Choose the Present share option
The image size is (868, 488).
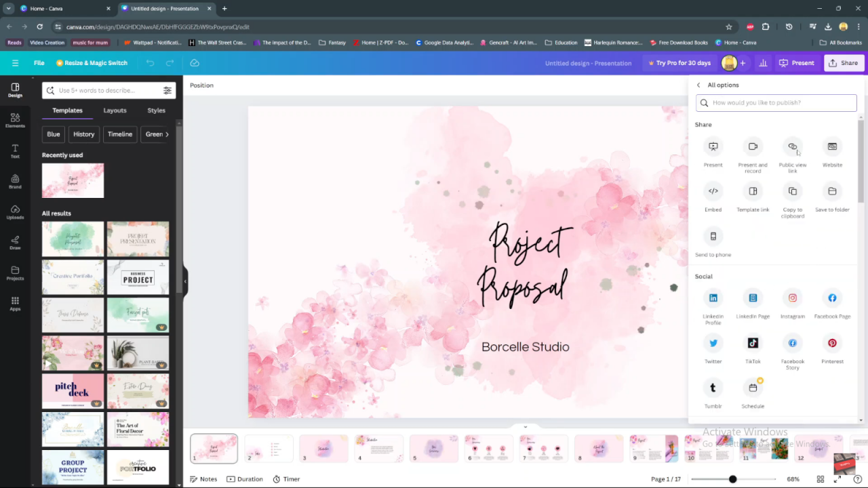click(713, 153)
